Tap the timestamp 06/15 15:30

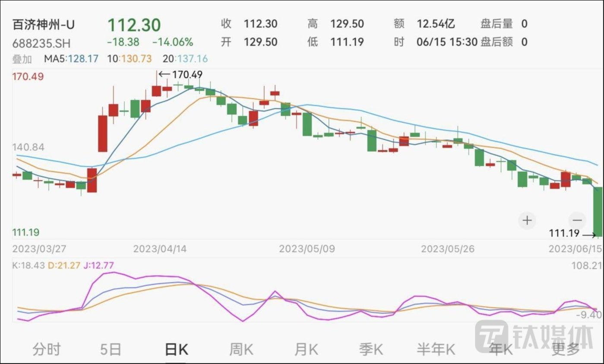(447, 42)
